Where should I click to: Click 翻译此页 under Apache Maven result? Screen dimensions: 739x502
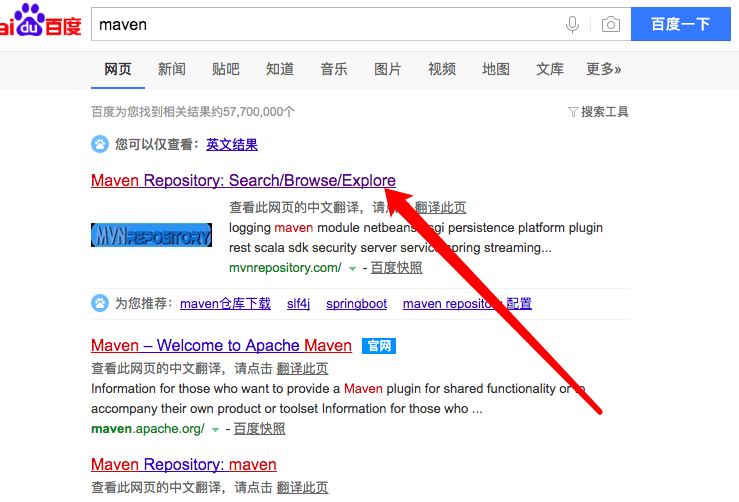tap(302, 369)
